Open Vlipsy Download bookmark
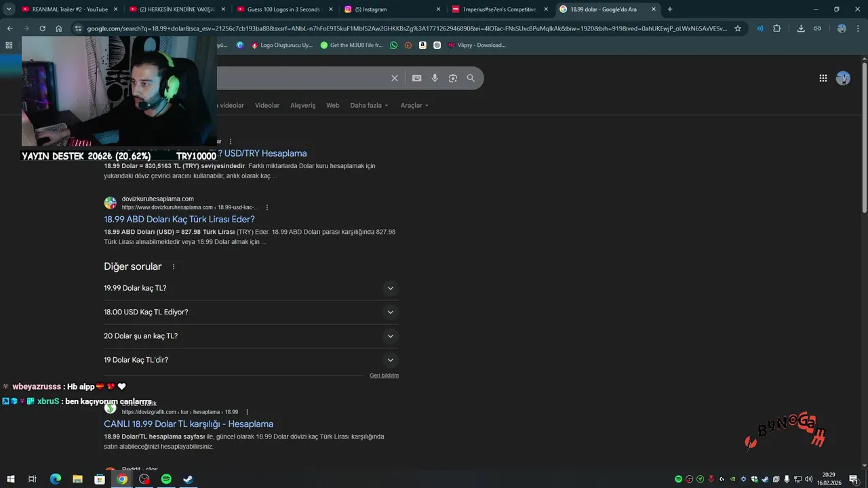 click(477, 45)
